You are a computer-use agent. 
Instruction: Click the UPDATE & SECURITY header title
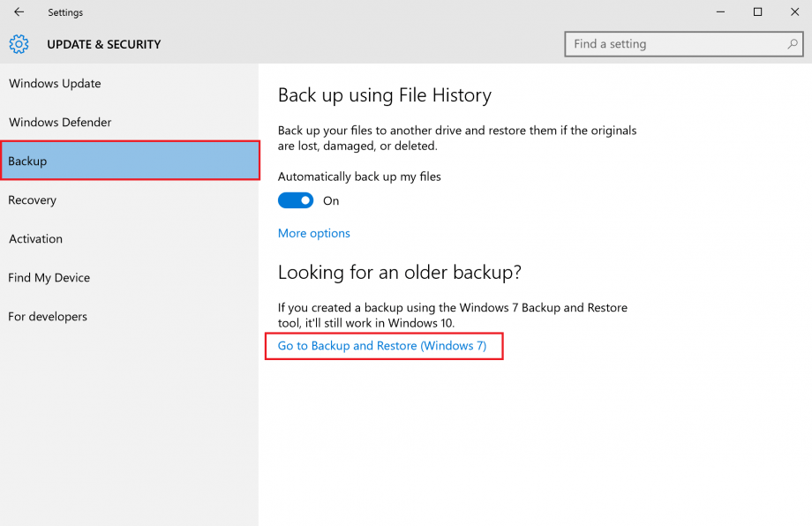coord(104,44)
